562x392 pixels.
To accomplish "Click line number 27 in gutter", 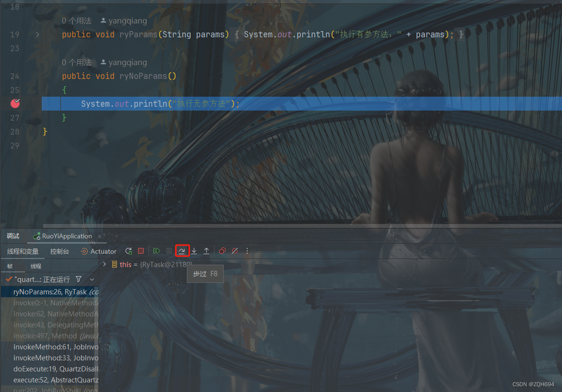I will [15, 118].
